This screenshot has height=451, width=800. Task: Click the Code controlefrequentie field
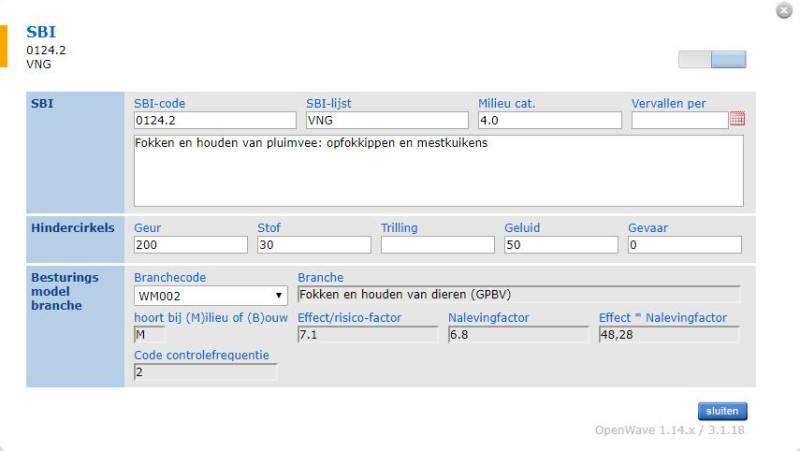(206, 372)
